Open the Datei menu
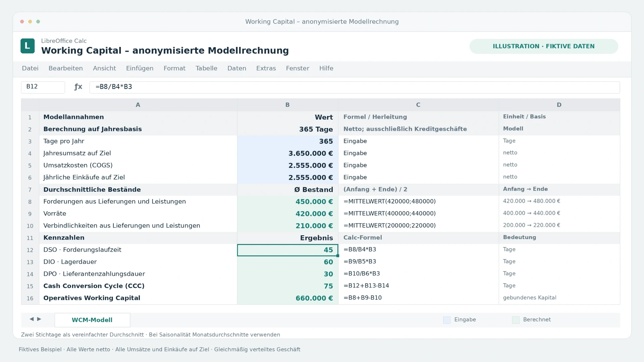 click(30, 68)
